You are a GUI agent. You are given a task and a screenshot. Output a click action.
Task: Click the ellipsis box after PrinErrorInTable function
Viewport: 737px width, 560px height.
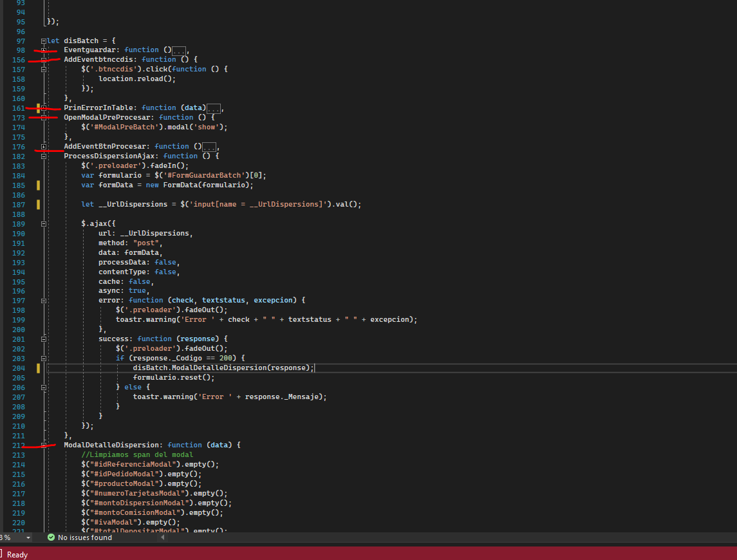[214, 108]
